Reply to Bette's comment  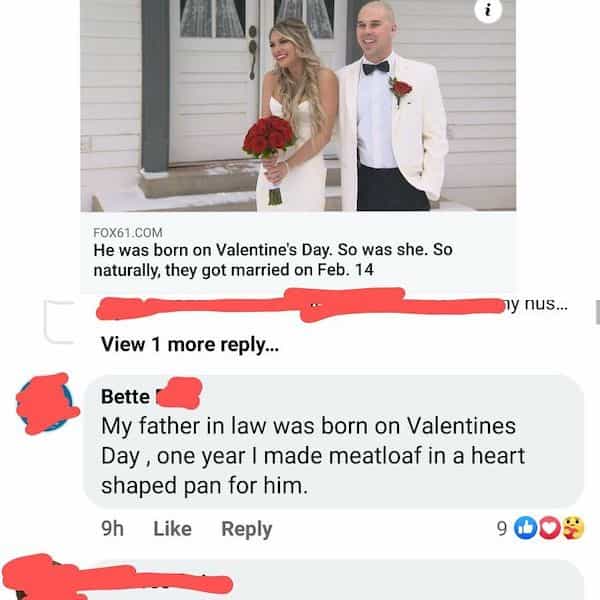(x=246, y=529)
